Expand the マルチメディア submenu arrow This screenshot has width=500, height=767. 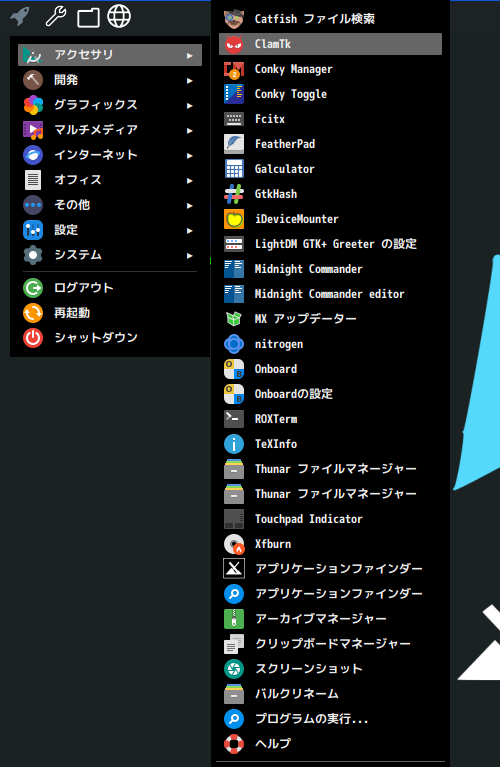coord(189,130)
